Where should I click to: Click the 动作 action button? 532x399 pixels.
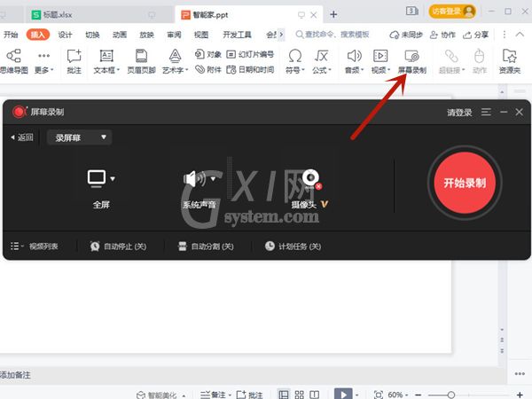point(479,61)
